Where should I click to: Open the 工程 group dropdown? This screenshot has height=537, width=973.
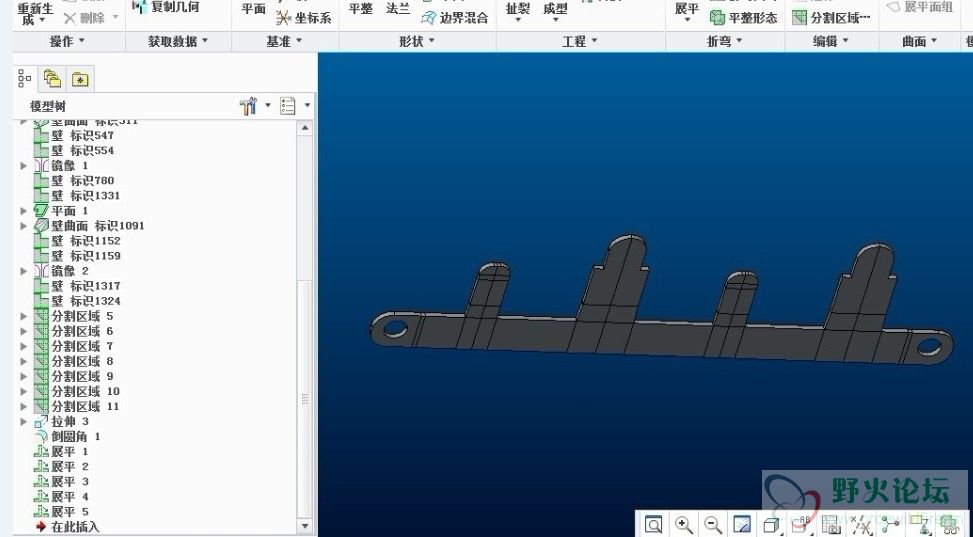click(580, 42)
